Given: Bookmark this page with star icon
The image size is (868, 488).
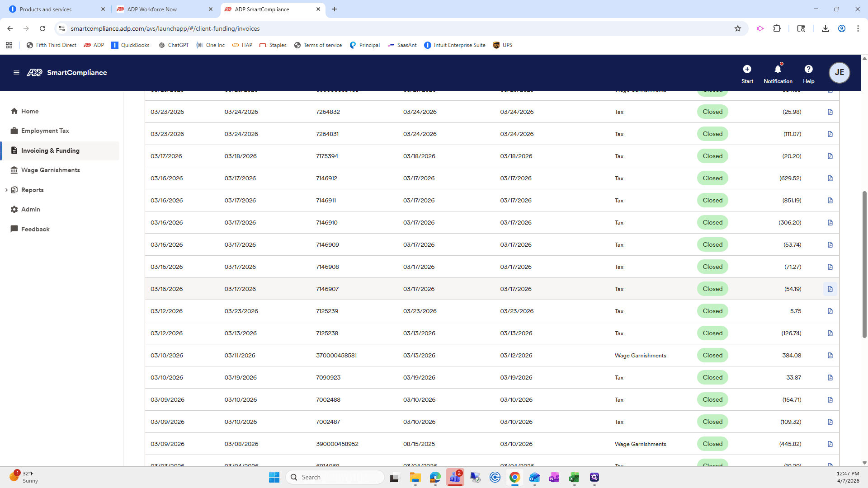Looking at the screenshot, I should (738, 28).
